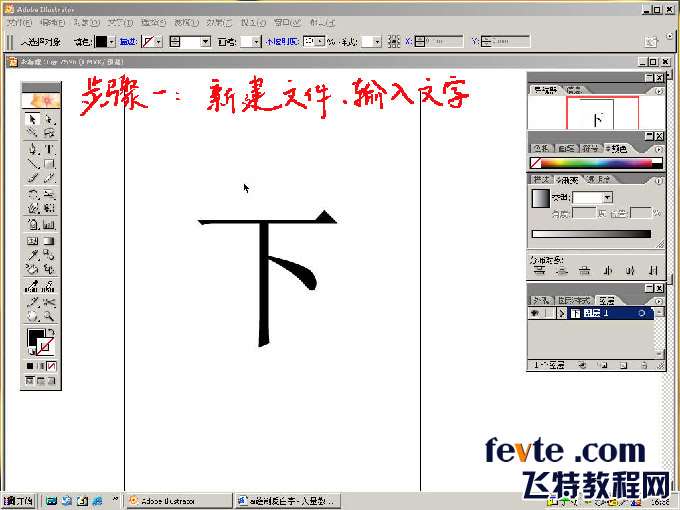680x510 pixels.
Task: Select the black arrow Selection tool
Action: click(32, 120)
